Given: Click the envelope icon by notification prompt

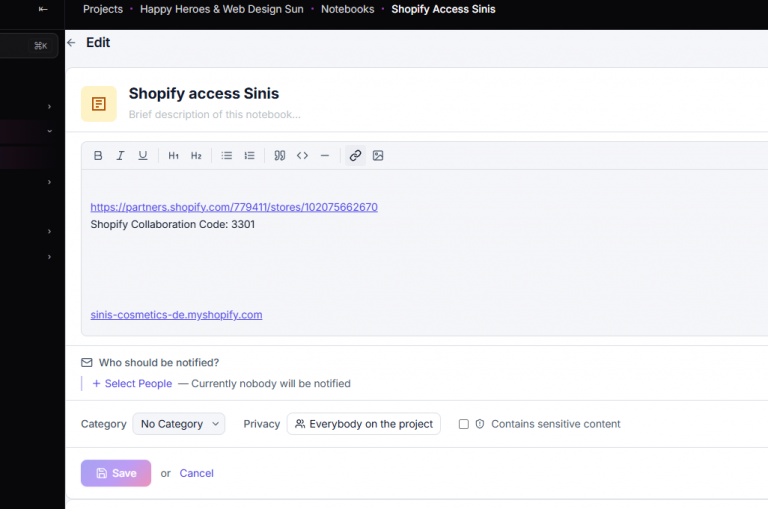Looking at the screenshot, I should 87,363.
